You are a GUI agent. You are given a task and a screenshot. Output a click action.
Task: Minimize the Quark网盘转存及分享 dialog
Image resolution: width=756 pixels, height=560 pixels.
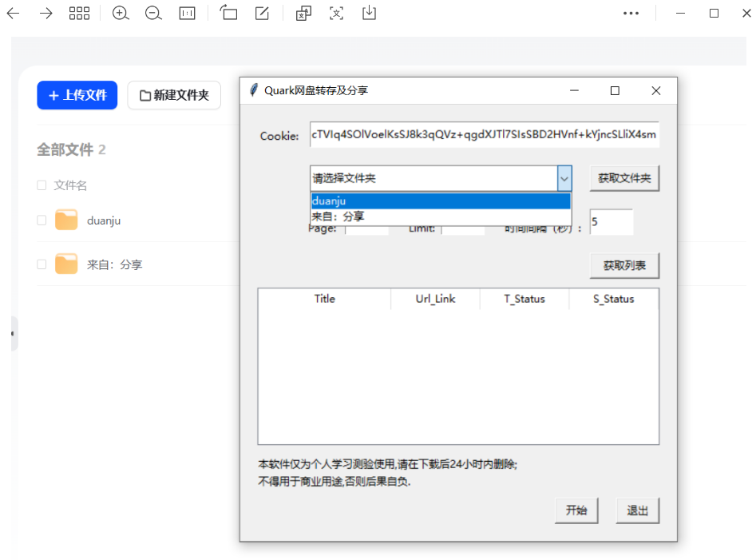click(x=574, y=90)
